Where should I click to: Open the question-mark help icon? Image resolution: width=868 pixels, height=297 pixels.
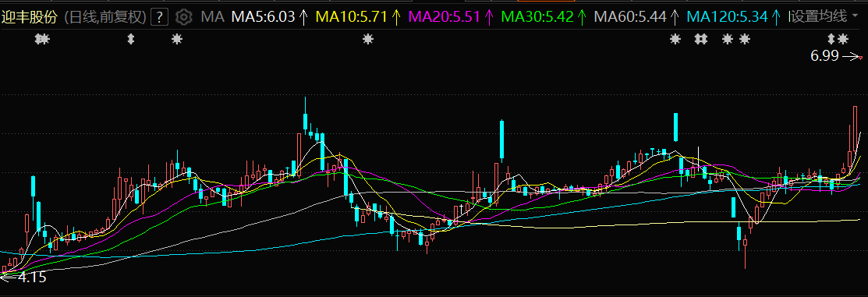(159, 17)
